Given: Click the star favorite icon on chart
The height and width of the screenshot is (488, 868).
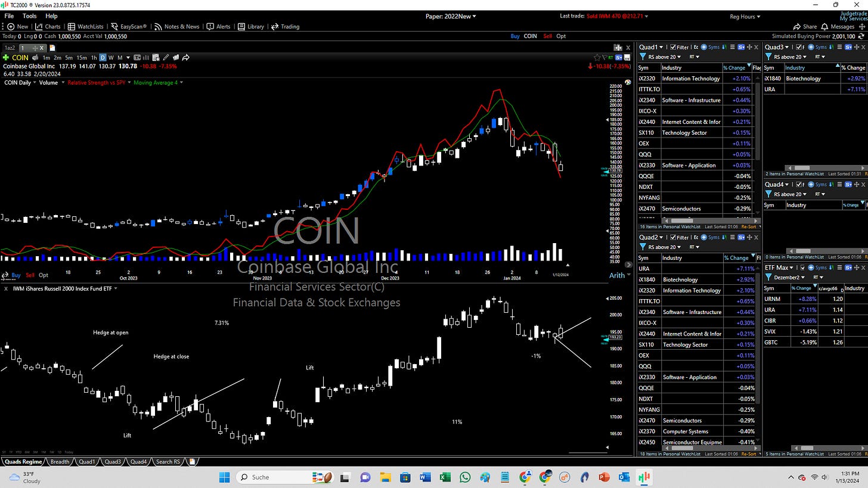Looking at the screenshot, I should coord(597,58).
